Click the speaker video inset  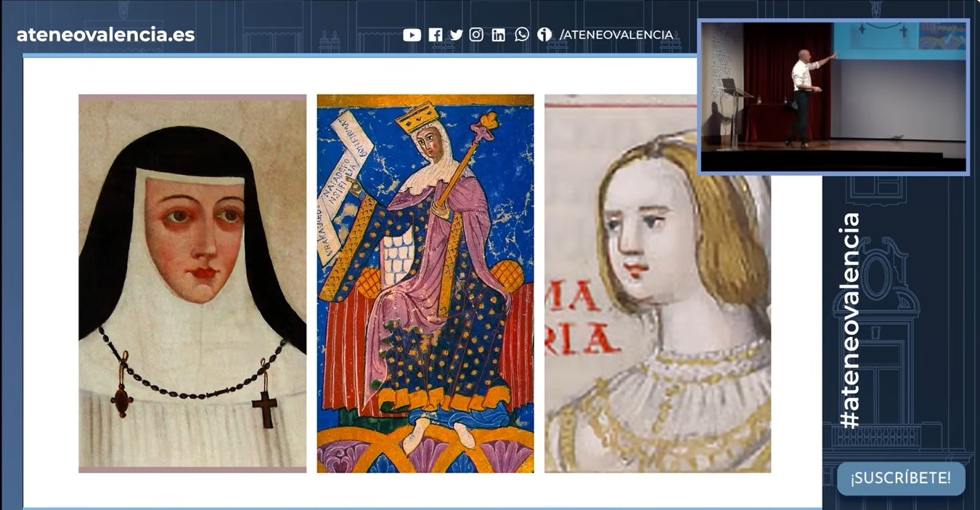833,97
